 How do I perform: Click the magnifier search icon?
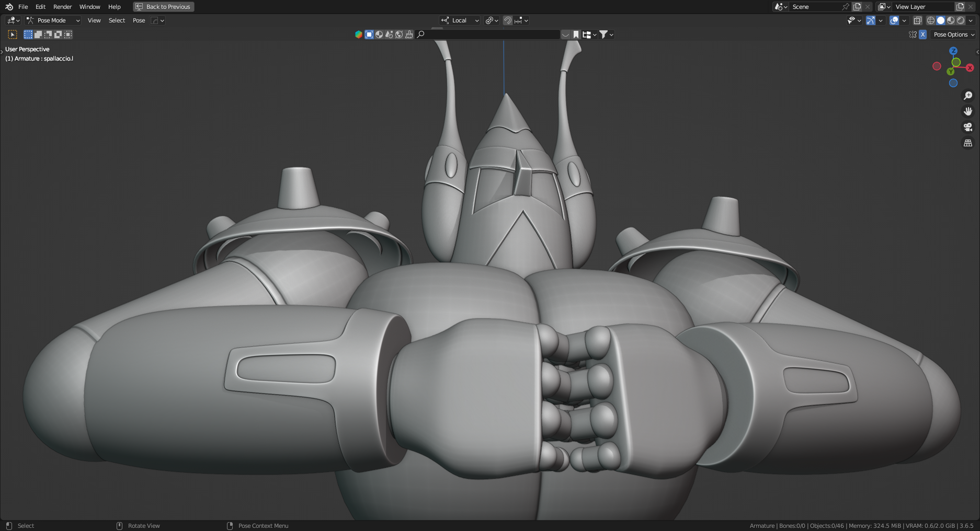[x=420, y=34]
